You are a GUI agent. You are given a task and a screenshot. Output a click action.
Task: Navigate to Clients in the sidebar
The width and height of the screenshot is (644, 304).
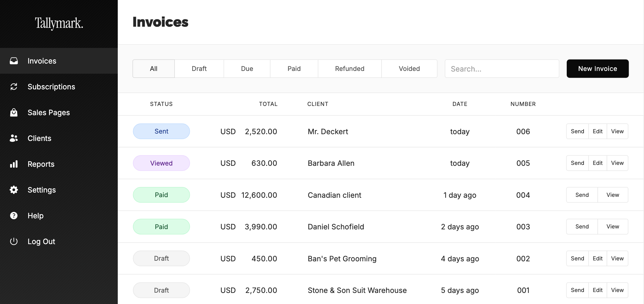click(59, 138)
